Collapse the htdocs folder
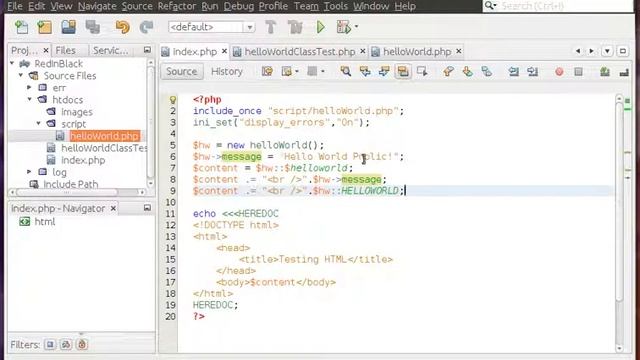The height and width of the screenshot is (360, 640). coord(29,99)
